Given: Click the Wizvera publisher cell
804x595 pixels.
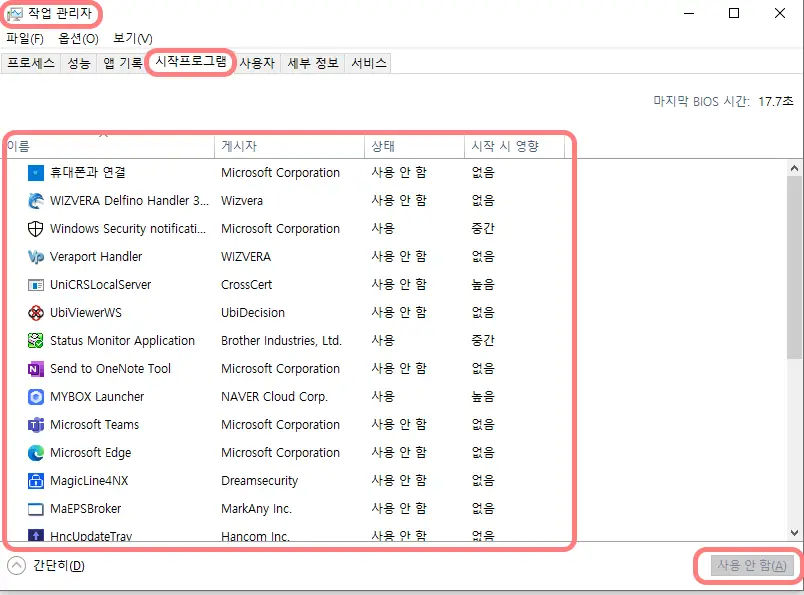Looking at the screenshot, I should 242,201.
